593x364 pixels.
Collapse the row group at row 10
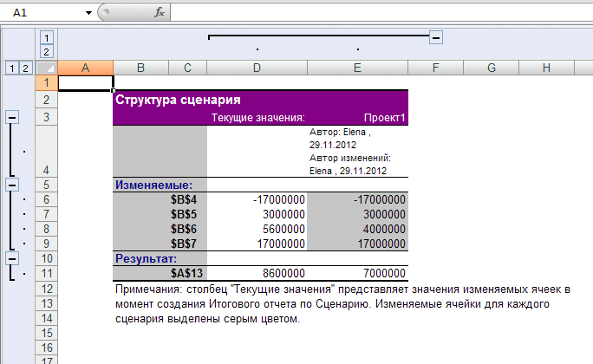12,259
